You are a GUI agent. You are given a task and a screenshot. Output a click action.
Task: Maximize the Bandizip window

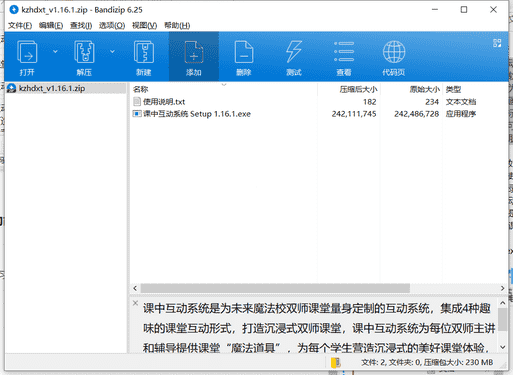[464, 10]
